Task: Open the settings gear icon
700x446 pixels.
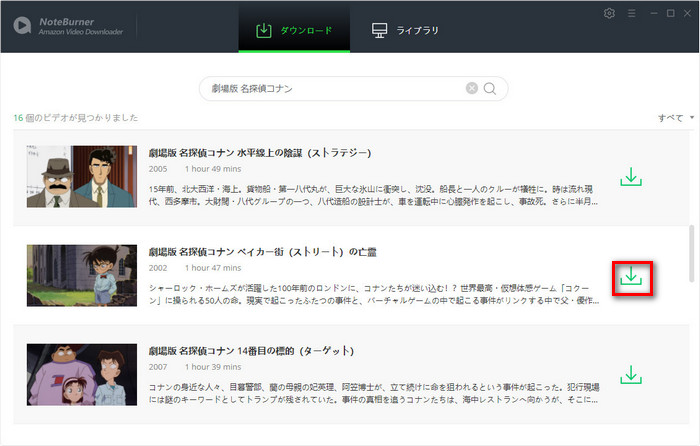Action: tap(609, 13)
